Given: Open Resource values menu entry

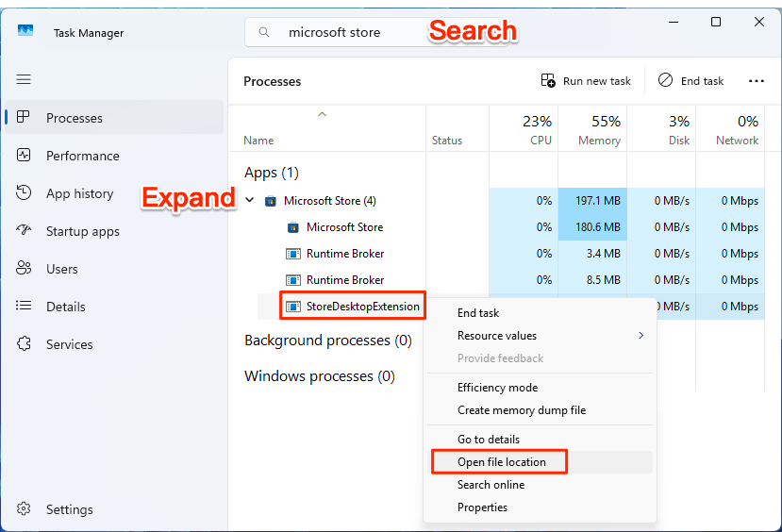Looking at the screenshot, I should (x=540, y=336).
